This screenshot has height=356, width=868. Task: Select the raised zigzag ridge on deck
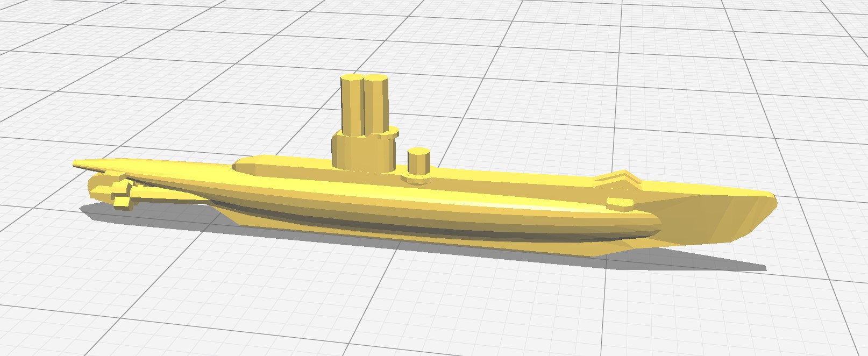point(618,177)
